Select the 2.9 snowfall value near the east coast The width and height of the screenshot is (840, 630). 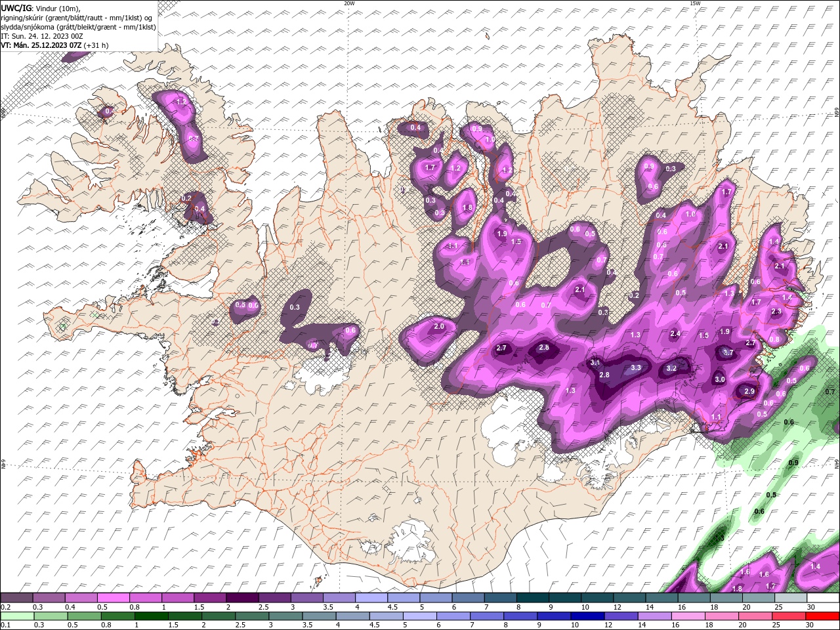pyautogui.click(x=749, y=391)
